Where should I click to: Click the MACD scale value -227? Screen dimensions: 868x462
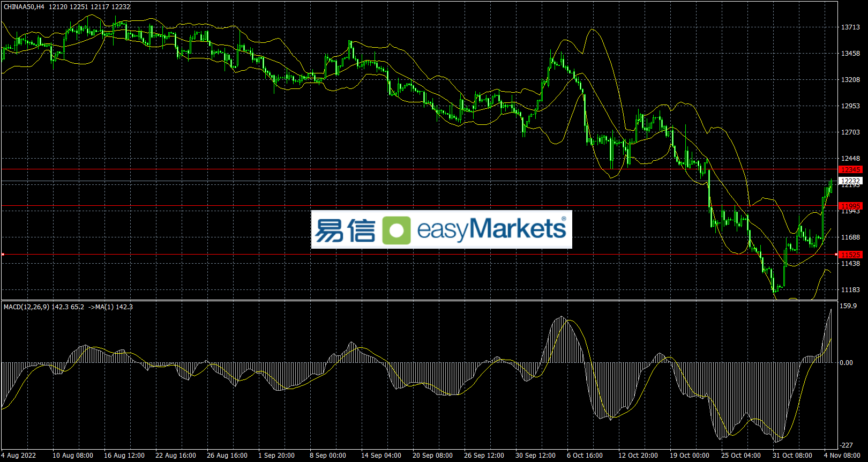[847, 445]
